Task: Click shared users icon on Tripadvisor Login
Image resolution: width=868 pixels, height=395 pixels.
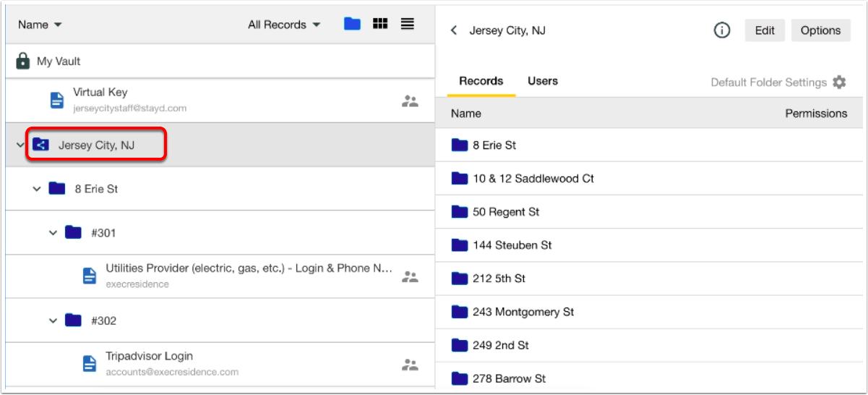Action: (410, 365)
